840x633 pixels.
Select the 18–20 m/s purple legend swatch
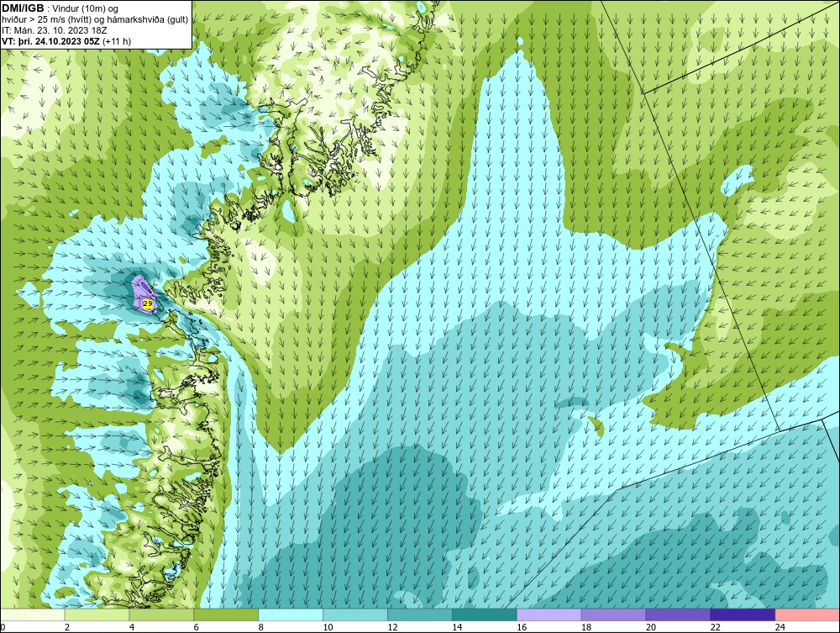pyautogui.click(x=613, y=615)
